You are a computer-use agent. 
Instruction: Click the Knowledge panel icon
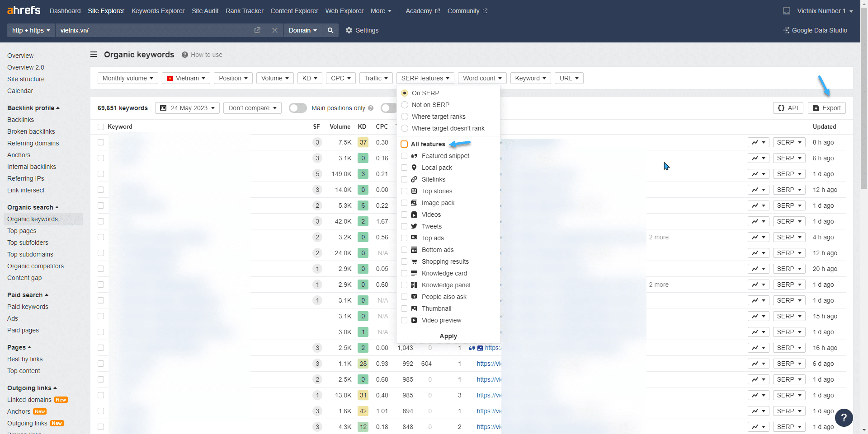coord(414,285)
